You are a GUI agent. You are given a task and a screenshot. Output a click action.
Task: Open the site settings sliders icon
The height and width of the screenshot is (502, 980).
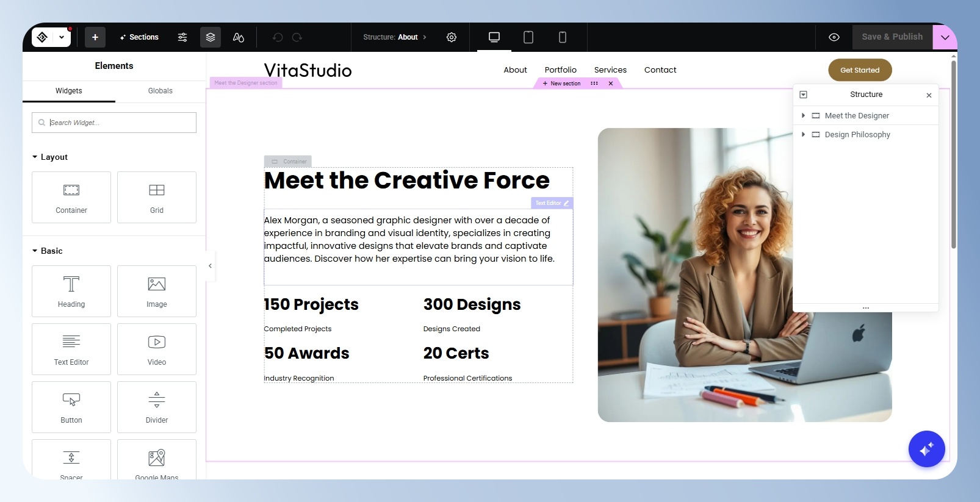(182, 37)
